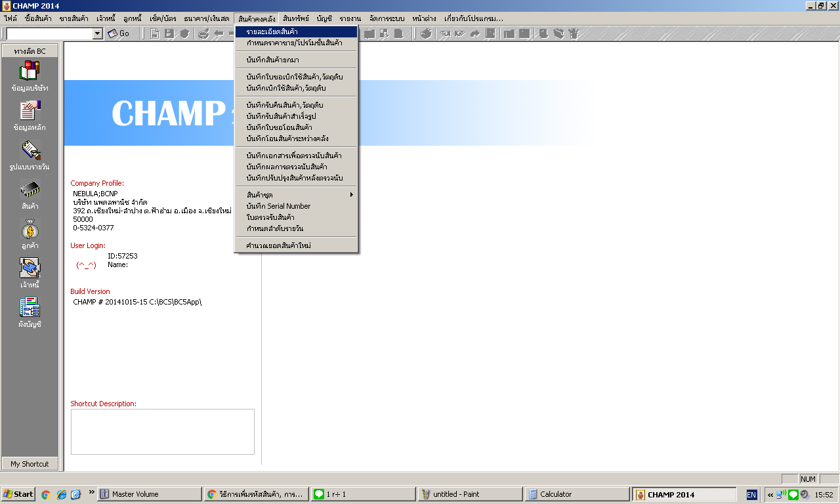The image size is (840, 504).
Task: Click the Windows Start button
Action: click(x=18, y=494)
